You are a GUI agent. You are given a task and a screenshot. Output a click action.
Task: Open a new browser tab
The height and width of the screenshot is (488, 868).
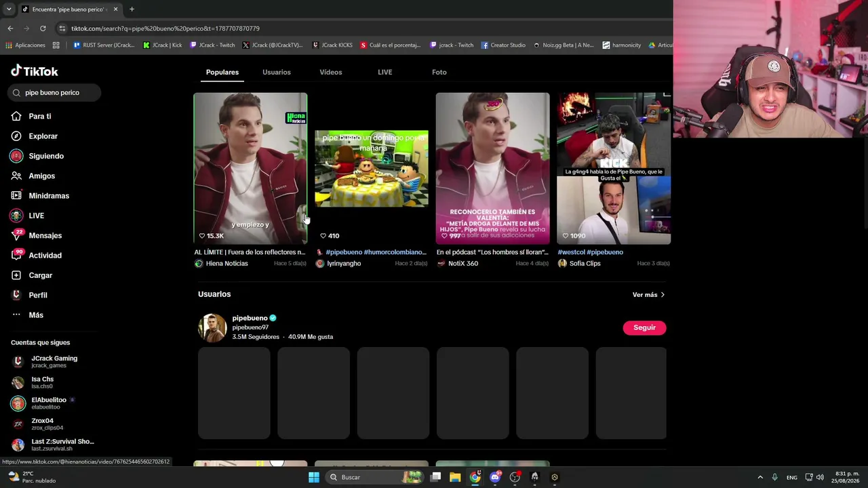[132, 9]
